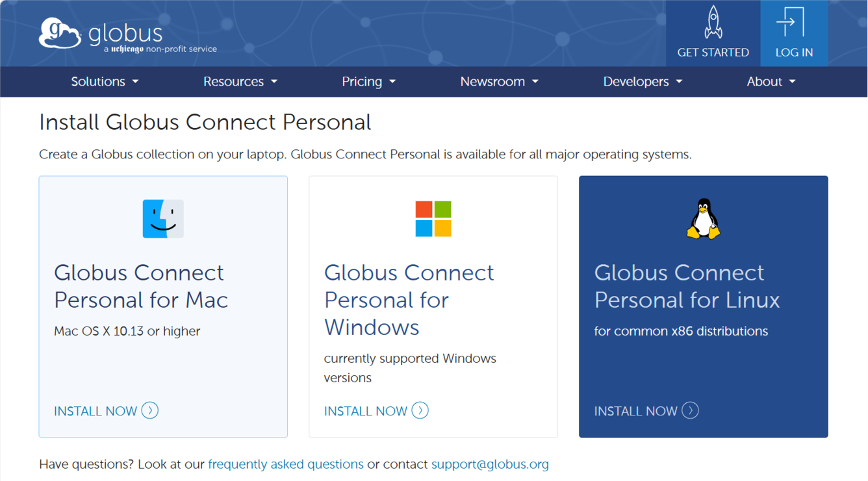Open the Developers menu
The width and height of the screenshot is (868, 481).
tap(643, 82)
